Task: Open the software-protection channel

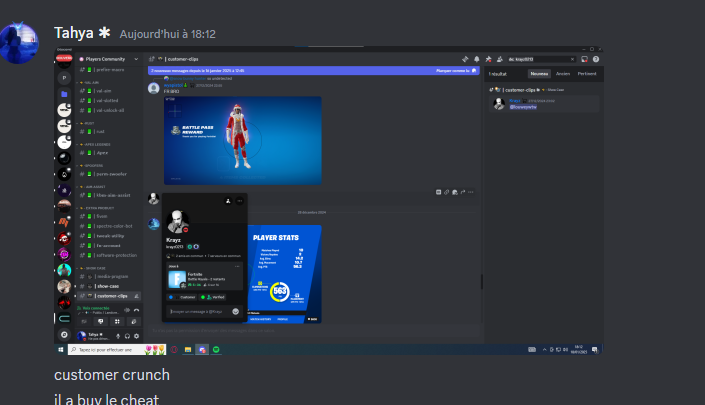Action: [108, 255]
